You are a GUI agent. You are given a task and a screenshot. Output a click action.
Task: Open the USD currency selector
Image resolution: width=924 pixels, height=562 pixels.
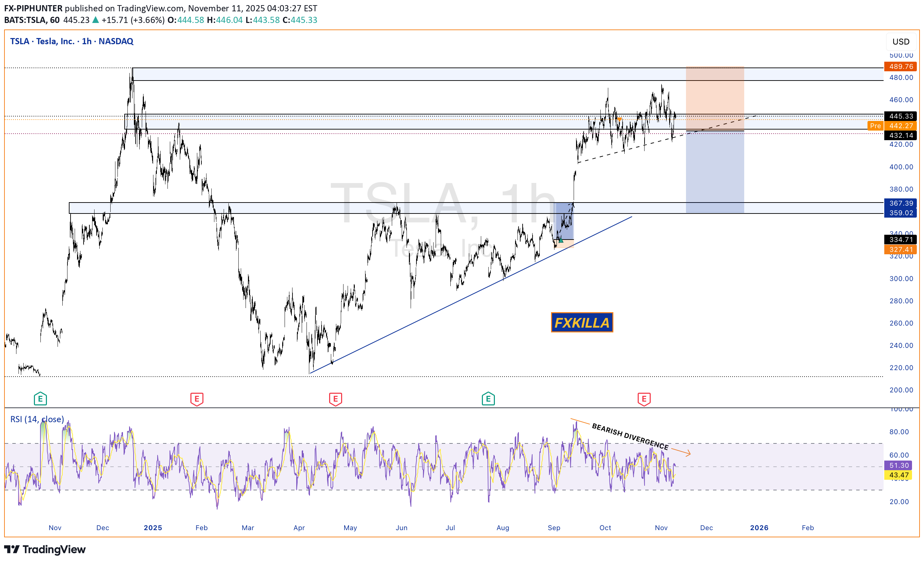(x=900, y=42)
